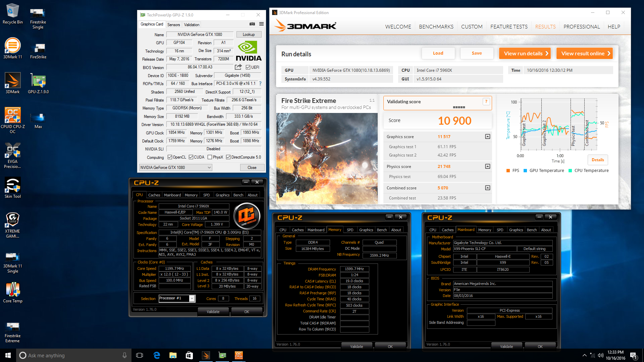Collapse Physics score section
The image size is (644, 362).
pos(488,166)
